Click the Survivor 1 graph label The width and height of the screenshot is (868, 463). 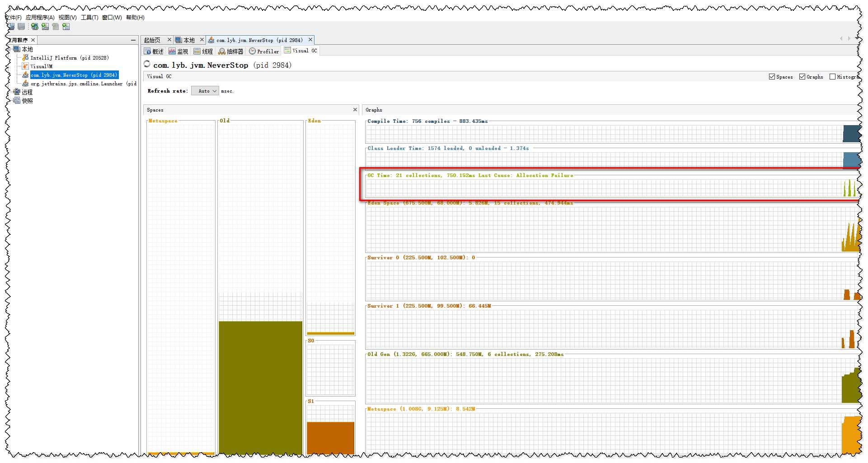[429, 306]
